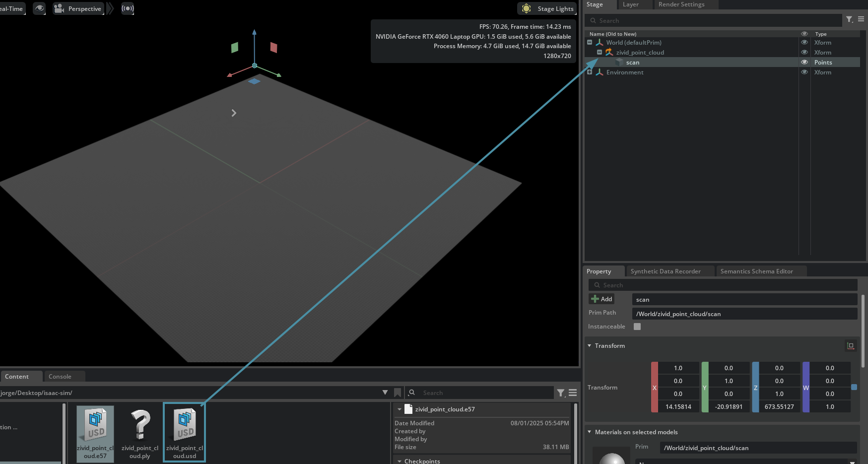Collapse the Transform section
This screenshot has width=868, height=464.
tap(590, 346)
